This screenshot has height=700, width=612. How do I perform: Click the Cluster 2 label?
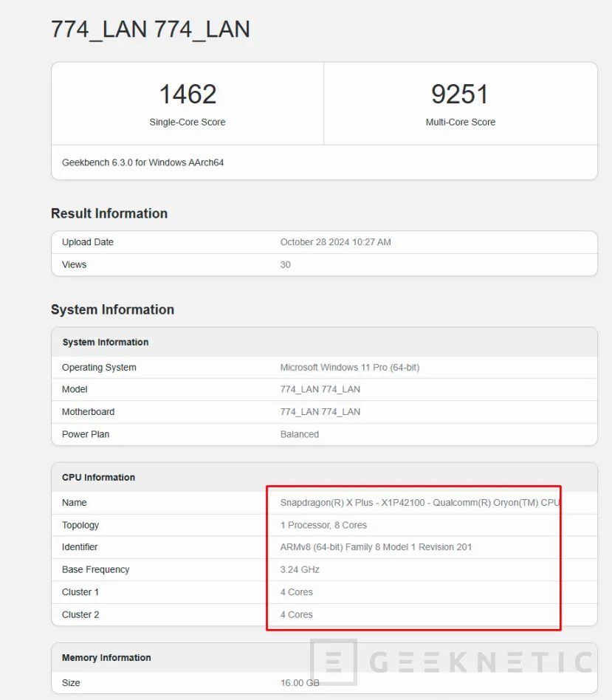click(x=80, y=615)
